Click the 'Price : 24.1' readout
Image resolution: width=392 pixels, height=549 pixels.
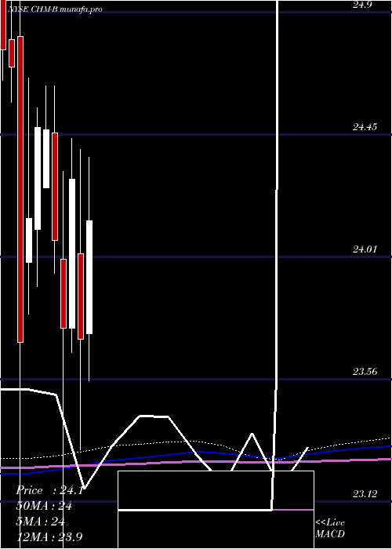[49, 490]
